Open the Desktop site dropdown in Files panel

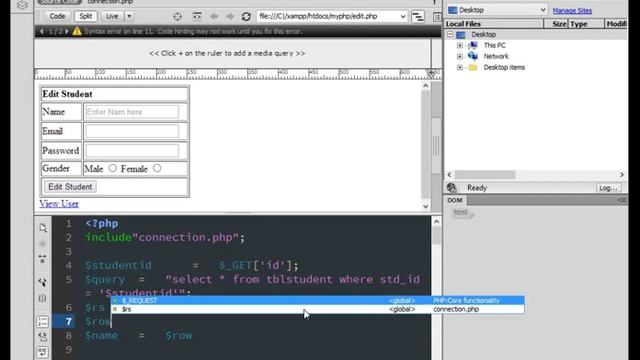[x=496, y=10]
